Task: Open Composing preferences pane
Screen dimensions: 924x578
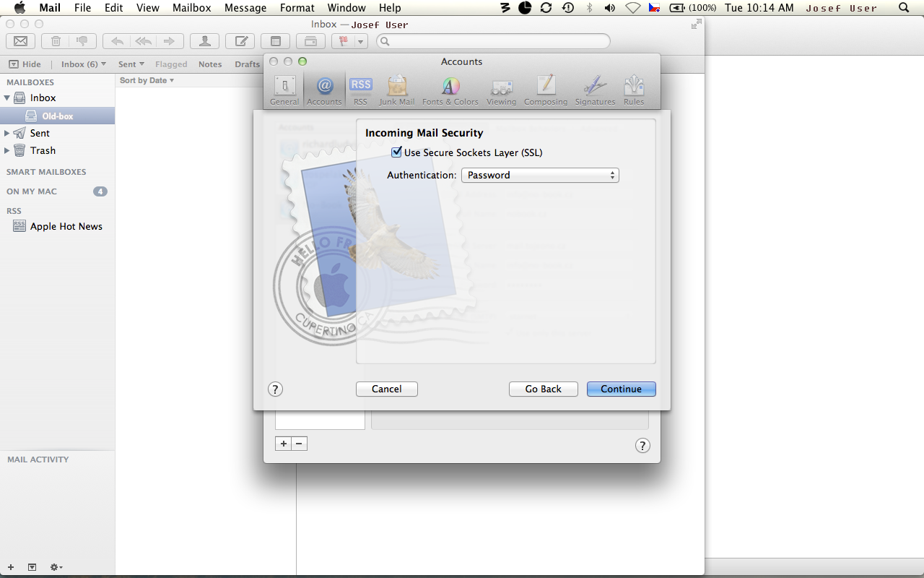Action: (546, 90)
